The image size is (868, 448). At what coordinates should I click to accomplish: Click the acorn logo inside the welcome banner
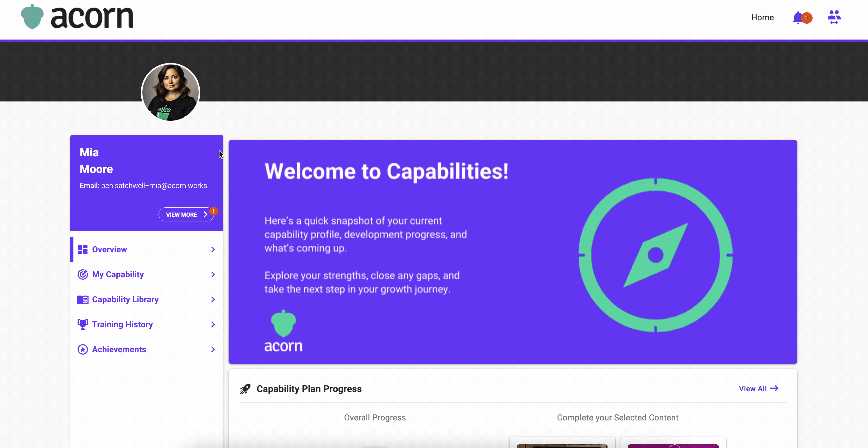(x=283, y=331)
